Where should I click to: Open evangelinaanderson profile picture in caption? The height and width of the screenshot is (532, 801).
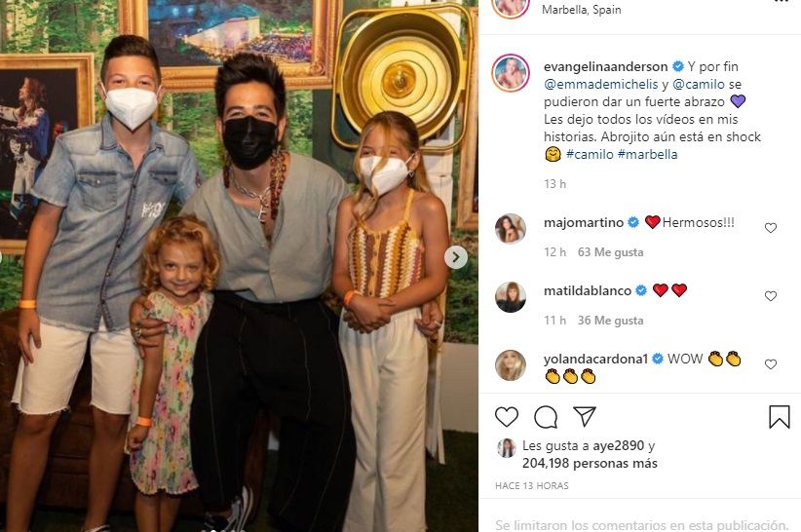[511, 73]
